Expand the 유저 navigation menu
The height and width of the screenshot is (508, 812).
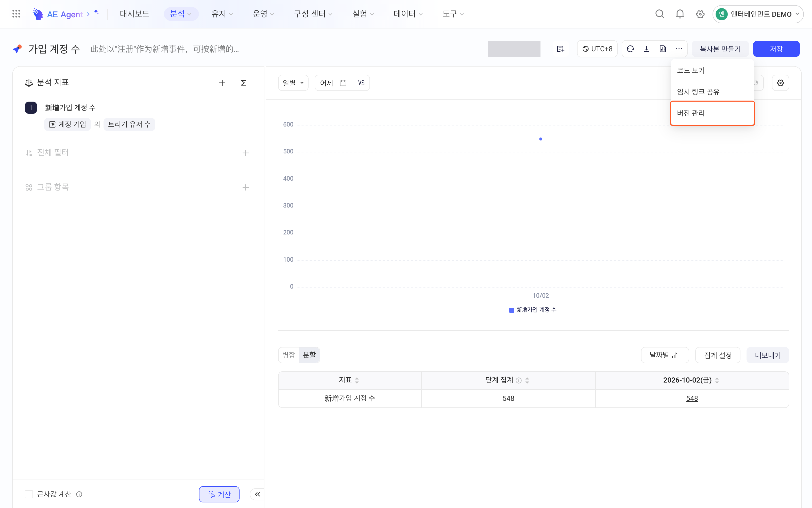click(x=222, y=14)
